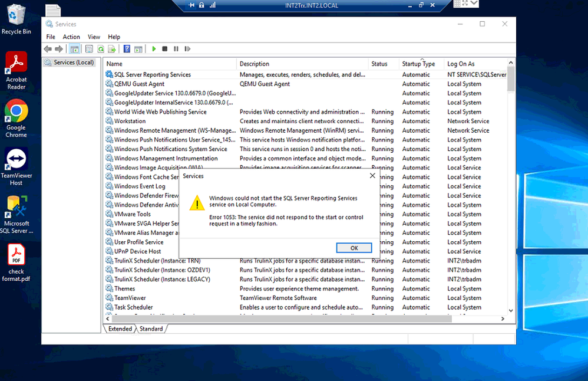Select TrulinX Scheduler (Instance: LEGACY) row
The image size is (588, 381).
point(306,280)
